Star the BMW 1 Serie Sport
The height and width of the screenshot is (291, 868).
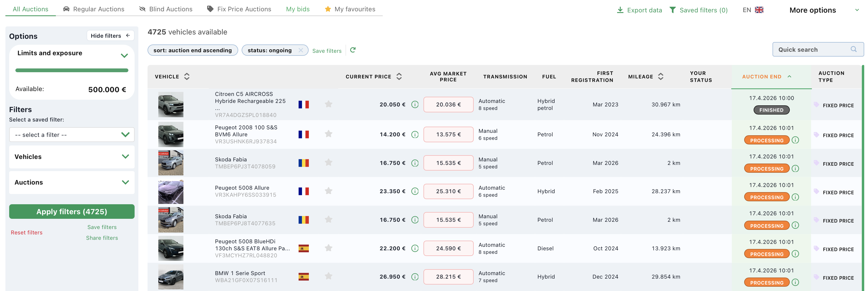click(329, 276)
